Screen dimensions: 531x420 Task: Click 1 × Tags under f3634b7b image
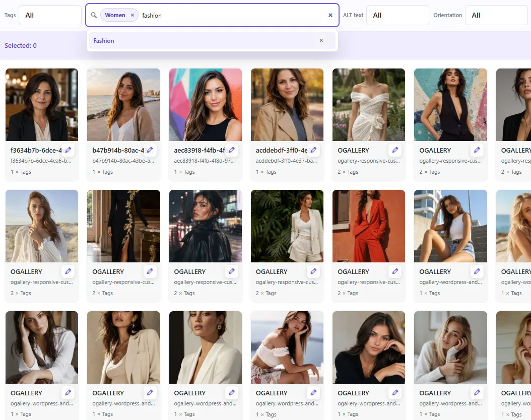(21, 172)
